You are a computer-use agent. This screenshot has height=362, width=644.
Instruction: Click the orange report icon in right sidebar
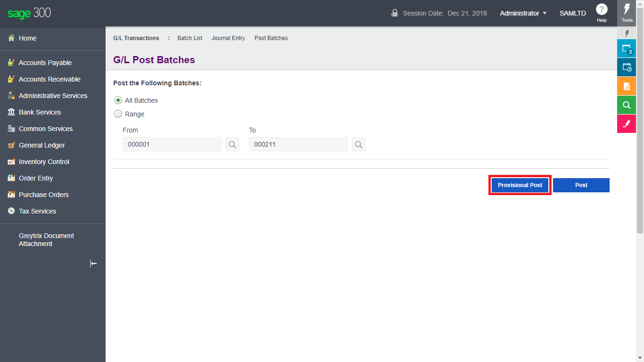point(627,86)
